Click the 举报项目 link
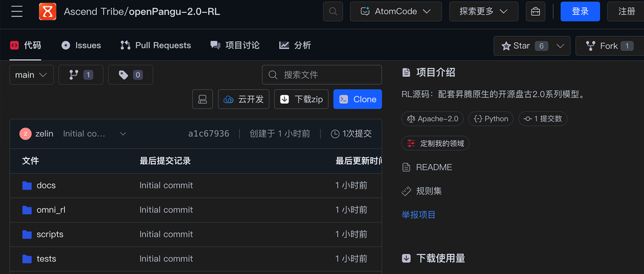The width and height of the screenshot is (644, 274). point(418,214)
